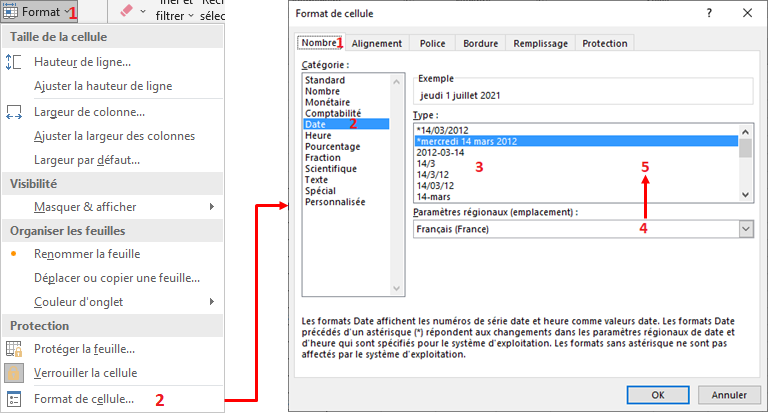768x413 pixels.
Task: Click the Type list scrollbar thumb
Action: 745,148
